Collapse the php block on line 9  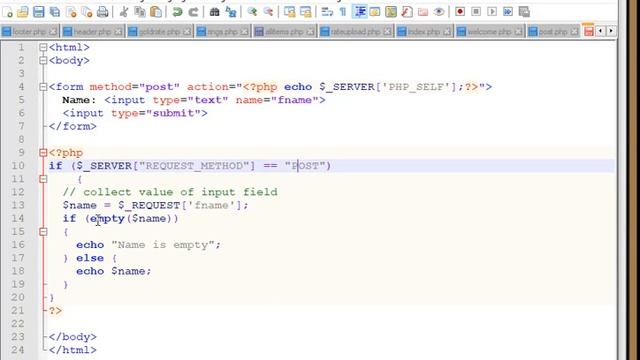tap(43, 153)
